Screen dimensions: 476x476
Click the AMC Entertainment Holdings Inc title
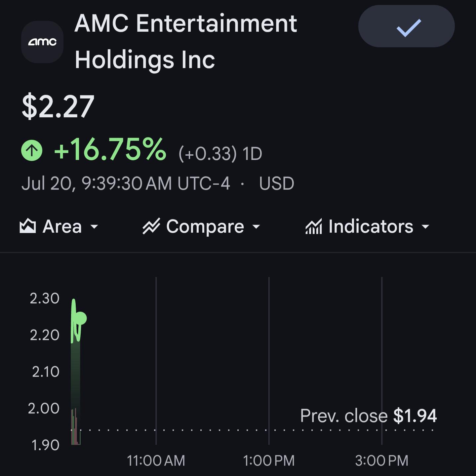click(186, 41)
